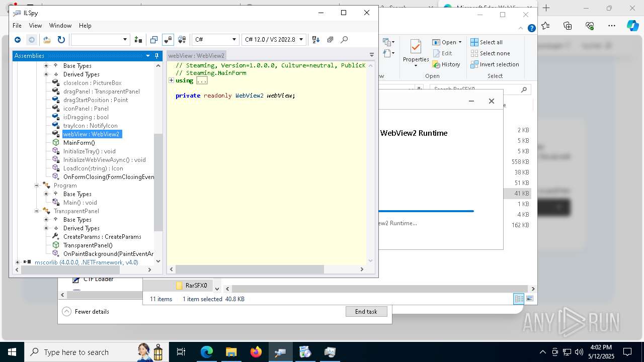644x362 pixels.
Task: Open File Explorer from taskbar
Action: pos(231,352)
